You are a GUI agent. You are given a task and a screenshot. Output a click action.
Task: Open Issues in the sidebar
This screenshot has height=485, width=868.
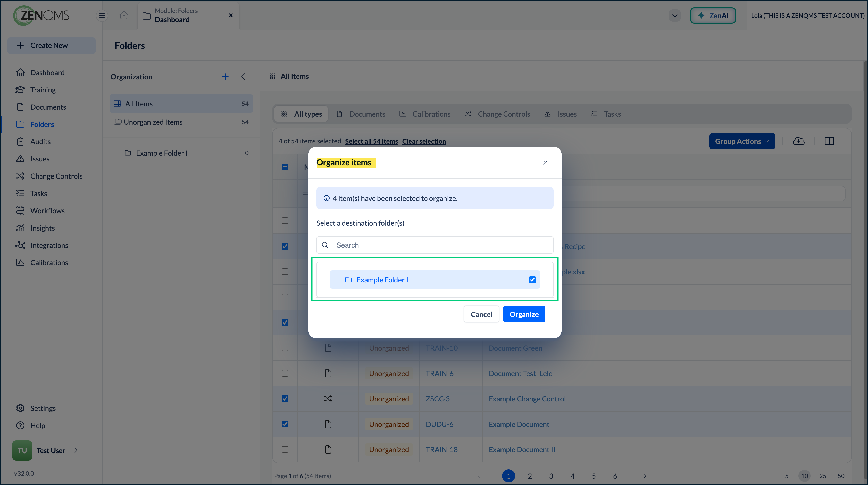40,159
